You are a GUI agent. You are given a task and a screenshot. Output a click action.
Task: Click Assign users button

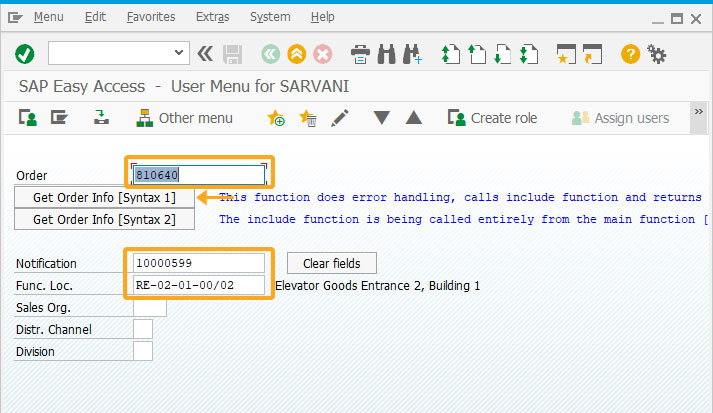pos(620,118)
